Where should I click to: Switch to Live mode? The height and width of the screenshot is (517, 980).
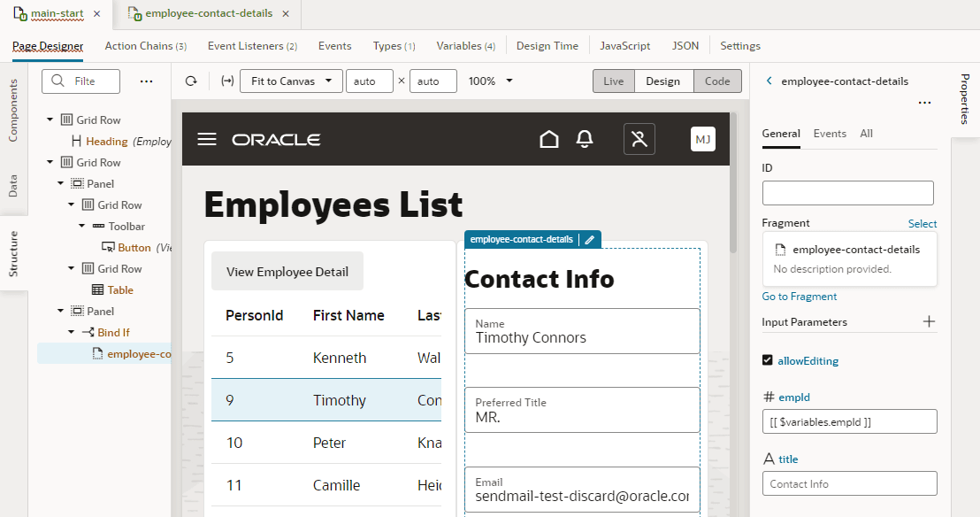(614, 81)
